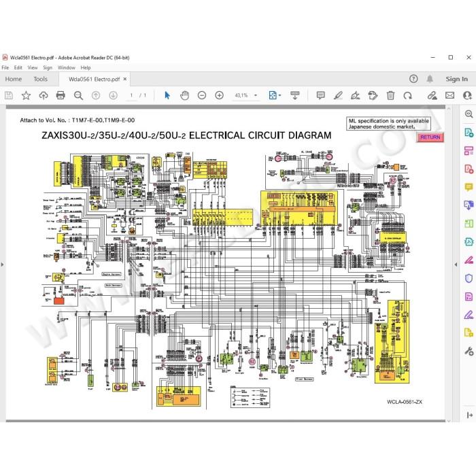Screen dimensions: 476x476
Task: Add a sticky note comment
Action: [x=320, y=96]
